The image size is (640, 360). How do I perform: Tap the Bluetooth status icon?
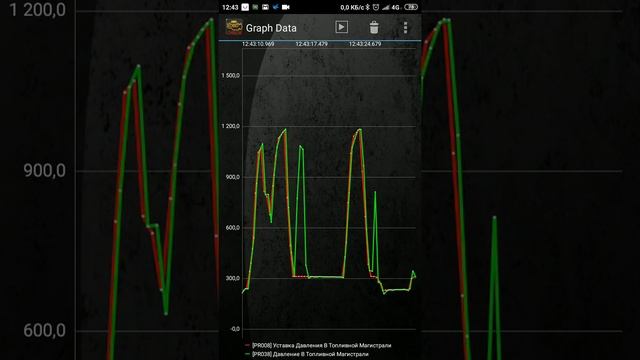(367, 7)
